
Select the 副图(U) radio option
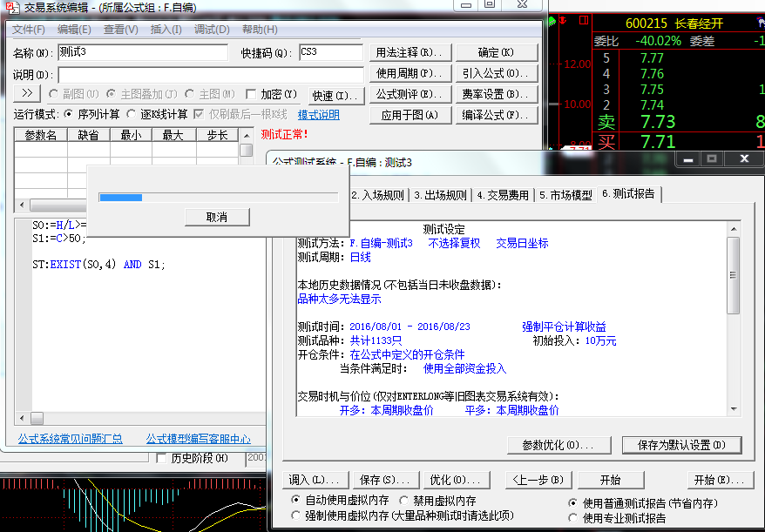tap(53, 94)
